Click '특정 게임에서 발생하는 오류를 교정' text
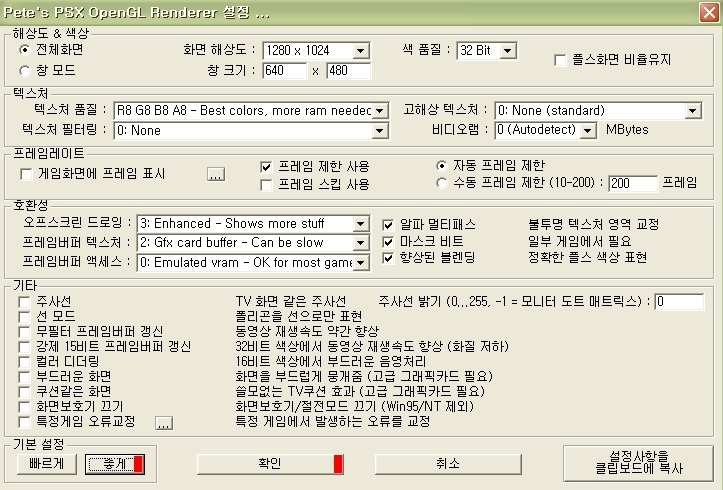The image size is (723, 490). [x=332, y=421]
